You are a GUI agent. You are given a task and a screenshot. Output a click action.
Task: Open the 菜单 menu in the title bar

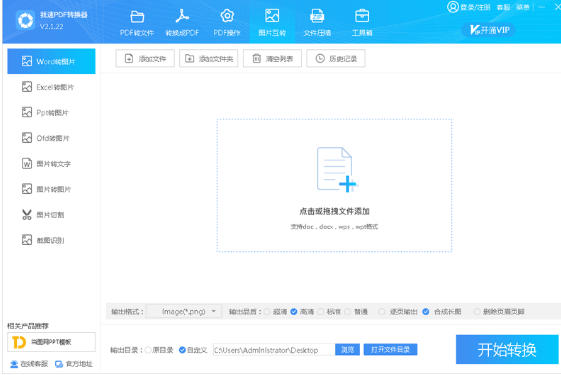tap(523, 7)
